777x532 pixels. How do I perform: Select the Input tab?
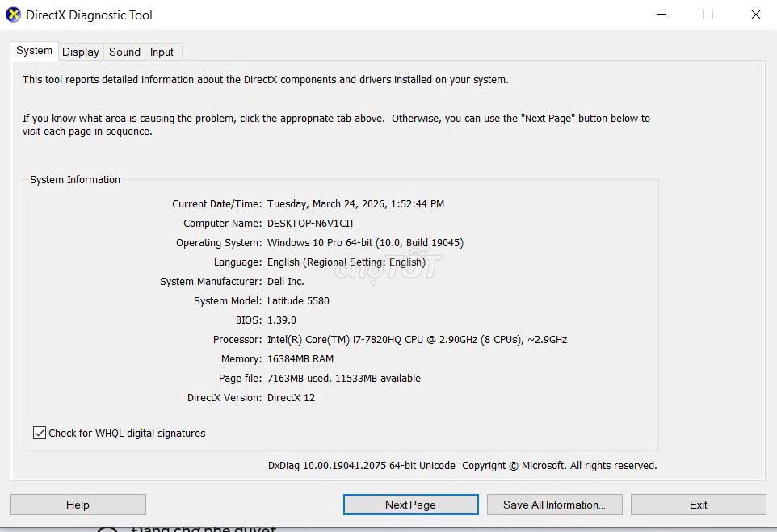pos(162,52)
